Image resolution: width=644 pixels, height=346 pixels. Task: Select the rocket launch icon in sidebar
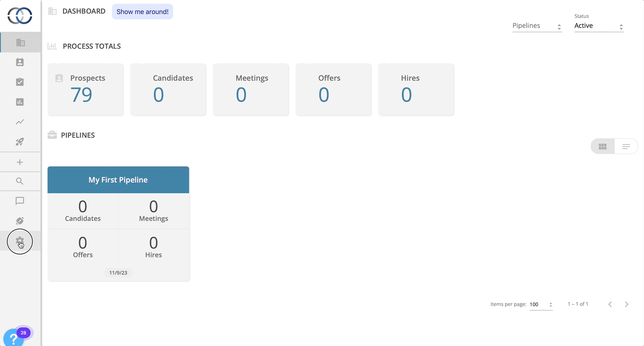click(x=20, y=142)
